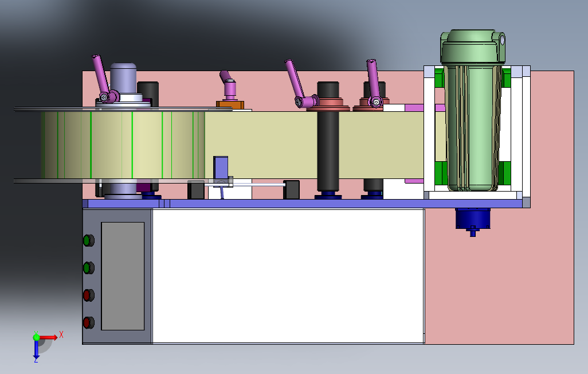This screenshot has width=588, height=374.
Task: Click the green Y axis dot of the triad
Action: click(36, 337)
